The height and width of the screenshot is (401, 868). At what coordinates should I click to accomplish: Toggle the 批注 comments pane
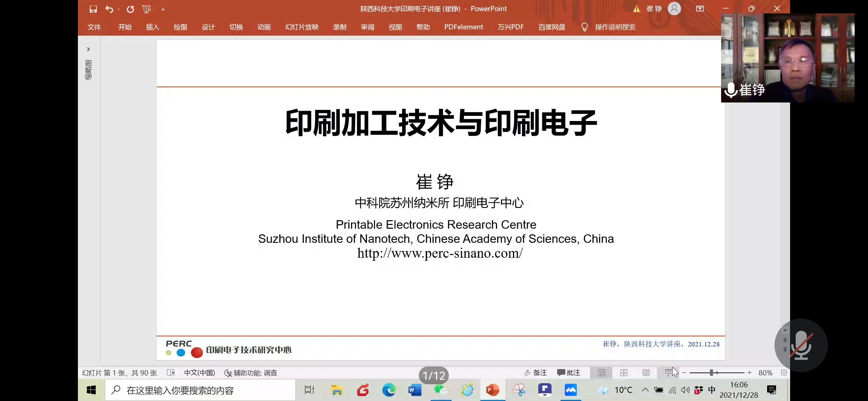click(569, 372)
